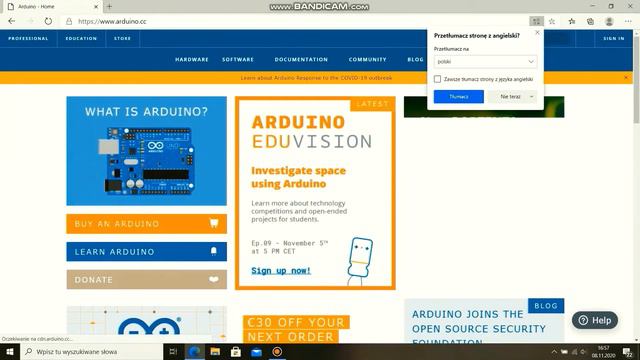Open Education top menu item

tap(81, 38)
